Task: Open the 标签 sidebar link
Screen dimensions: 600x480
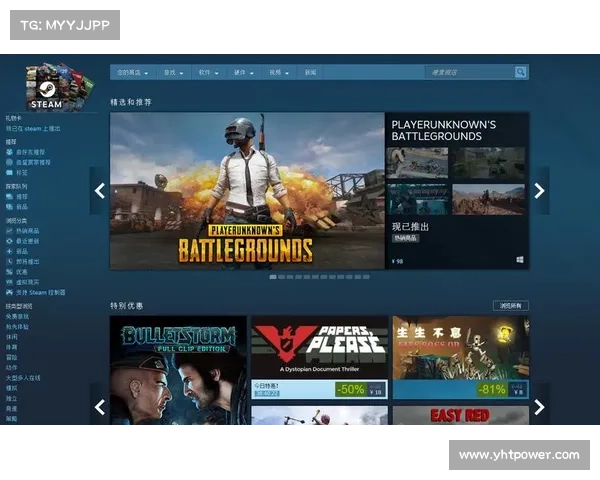Action: click(x=21, y=173)
